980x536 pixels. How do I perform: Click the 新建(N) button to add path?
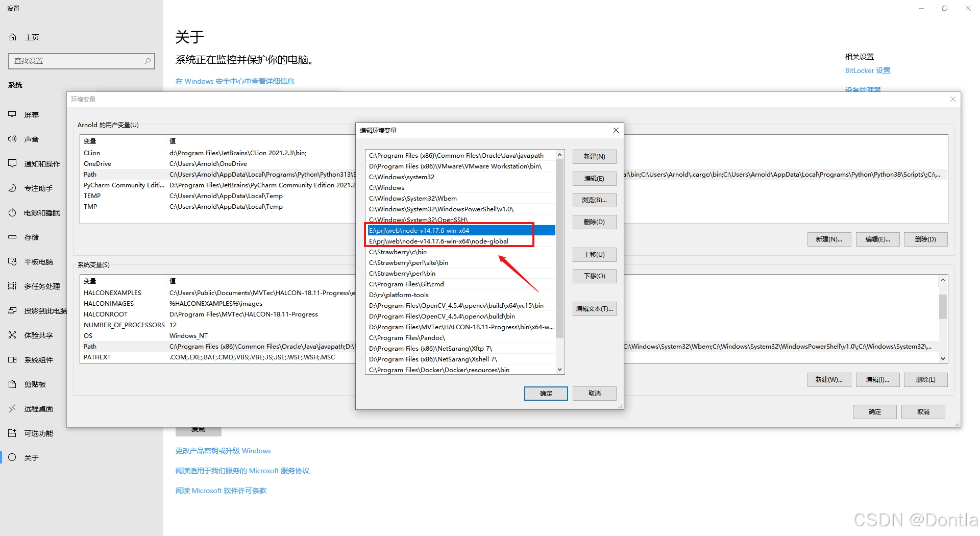594,156
